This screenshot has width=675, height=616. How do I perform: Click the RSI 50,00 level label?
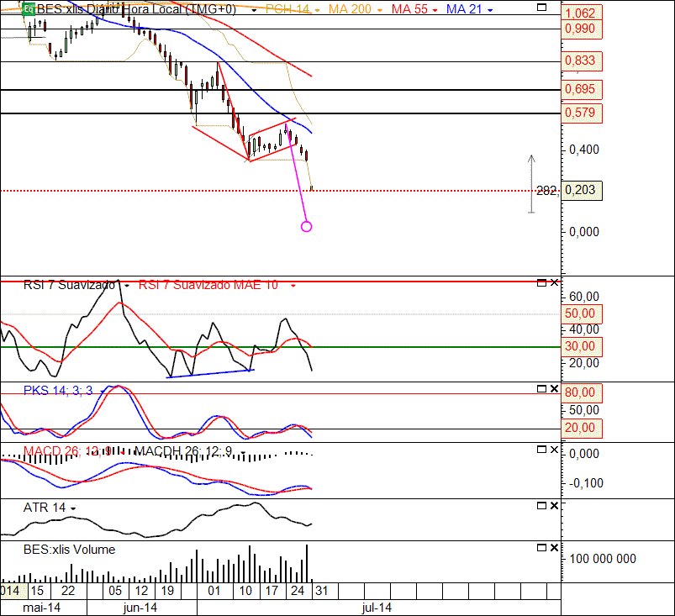[x=581, y=313]
